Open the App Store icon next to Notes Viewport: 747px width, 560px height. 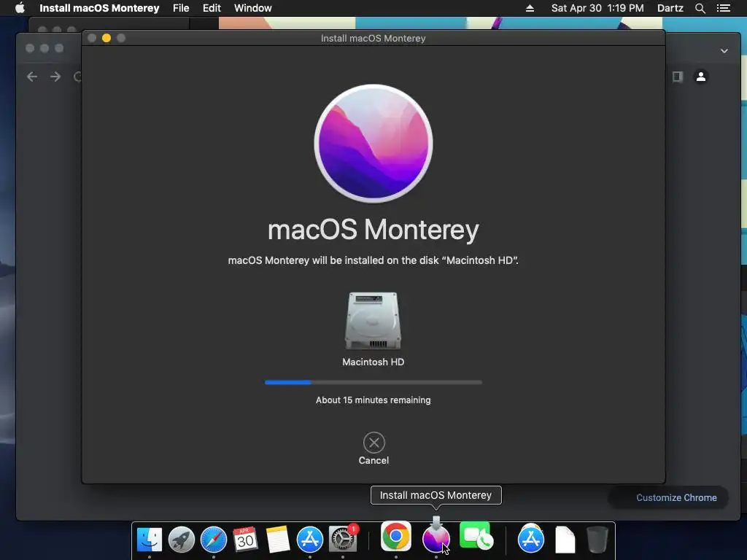309,540
